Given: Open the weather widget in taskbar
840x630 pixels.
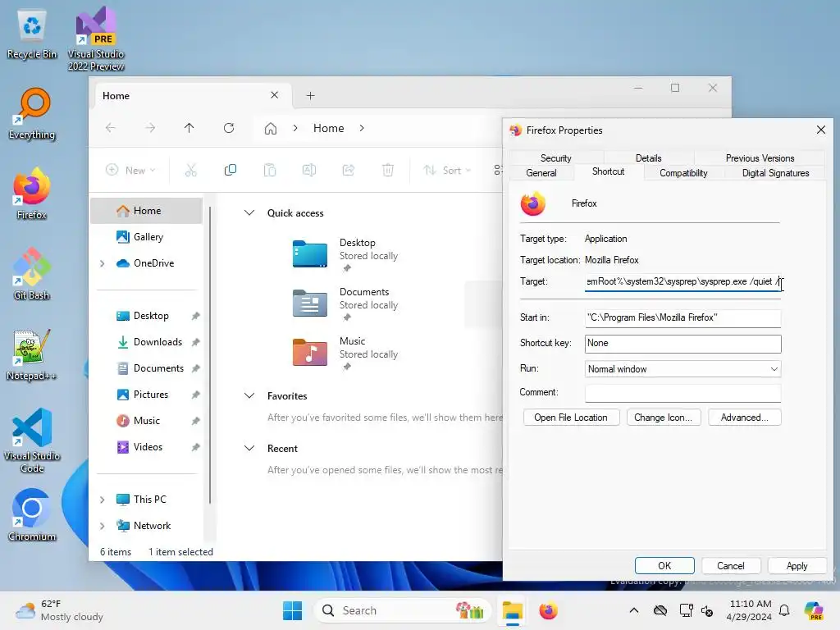Looking at the screenshot, I should click(x=59, y=610).
